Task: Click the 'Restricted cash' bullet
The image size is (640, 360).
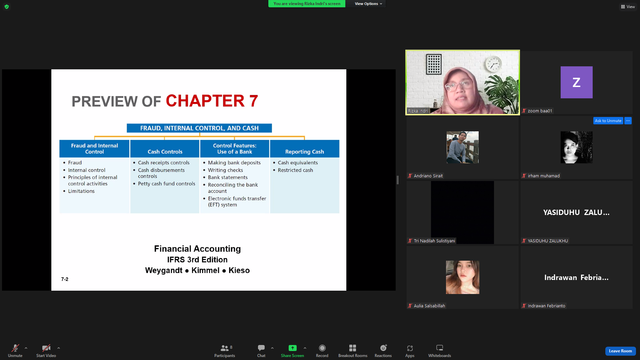Action: point(296,170)
